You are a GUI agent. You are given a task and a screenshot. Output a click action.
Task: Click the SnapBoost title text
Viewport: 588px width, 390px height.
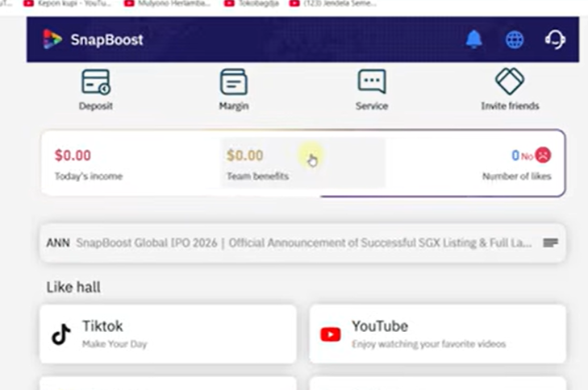[107, 39]
